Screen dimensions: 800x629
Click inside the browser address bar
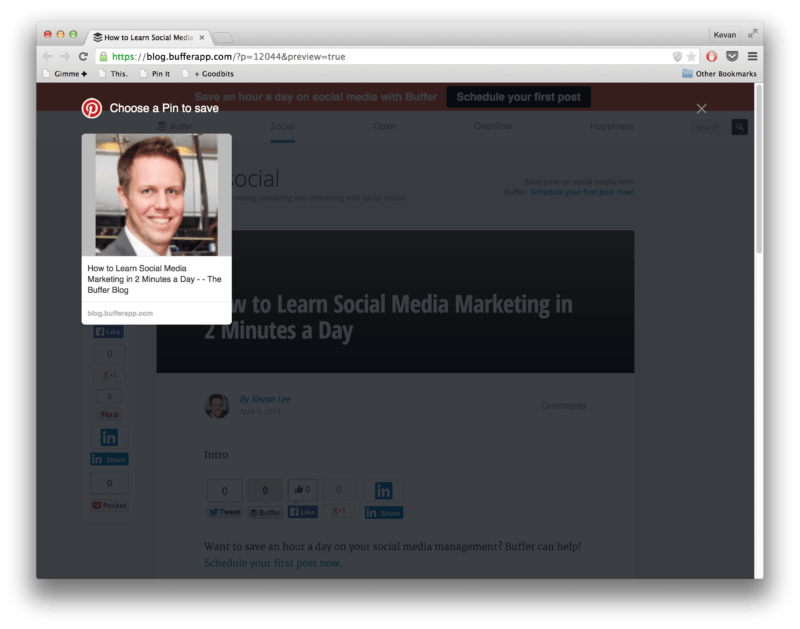300,53
